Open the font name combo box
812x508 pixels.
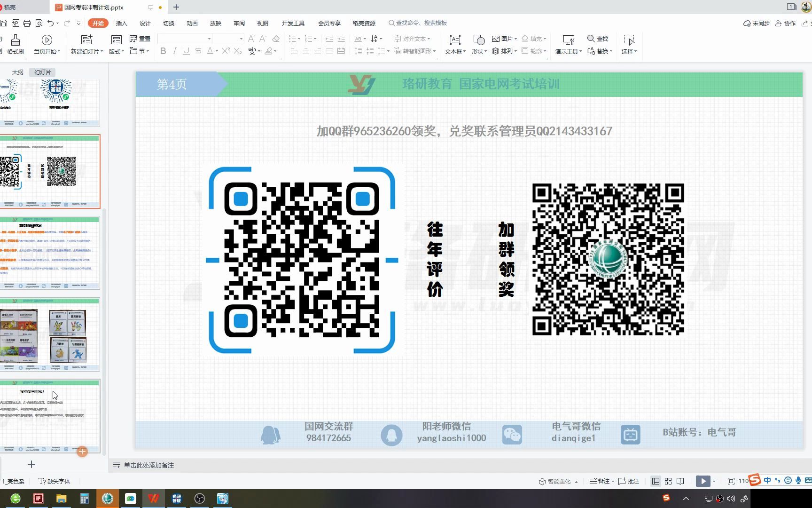185,39
